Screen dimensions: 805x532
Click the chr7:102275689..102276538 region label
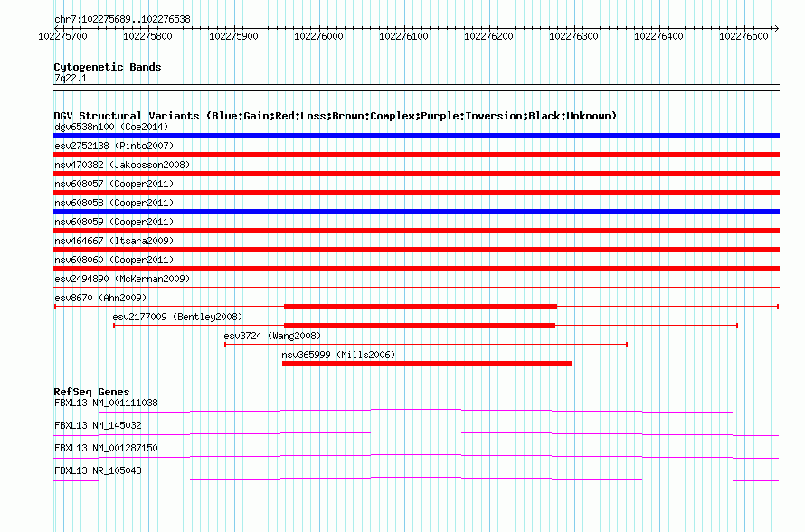click(123, 19)
